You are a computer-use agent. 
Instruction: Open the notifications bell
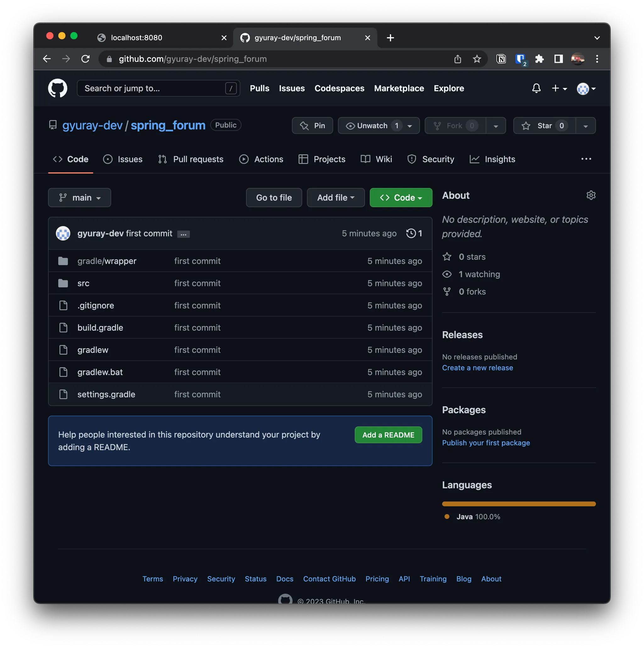[536, 88]
